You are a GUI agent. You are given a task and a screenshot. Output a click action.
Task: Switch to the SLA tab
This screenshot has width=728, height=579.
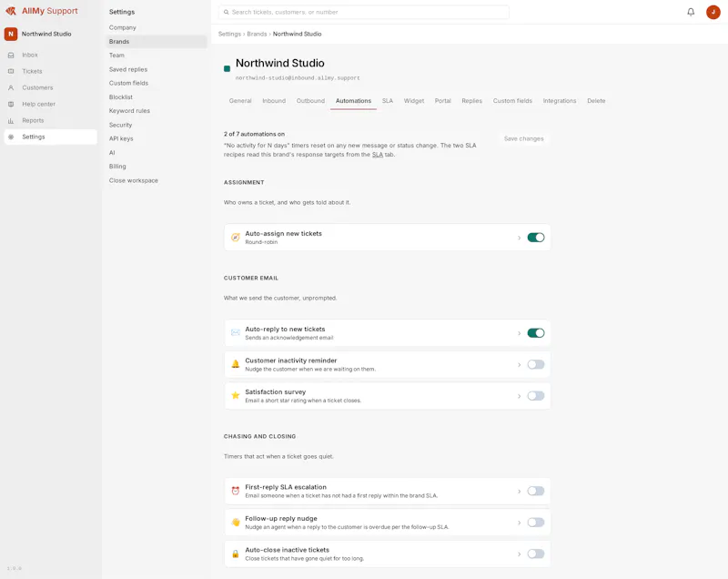tap(388, 101)
